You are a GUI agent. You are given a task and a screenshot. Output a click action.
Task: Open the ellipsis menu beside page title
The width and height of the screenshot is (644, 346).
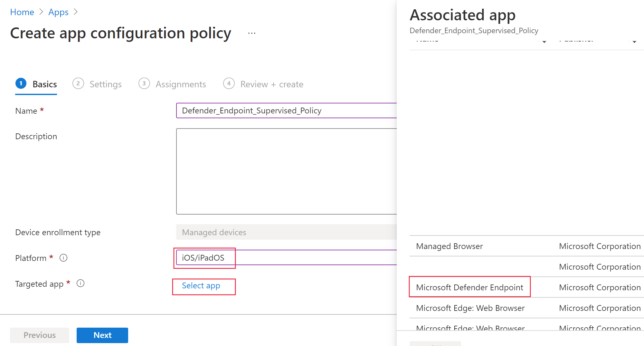[252, 33]
